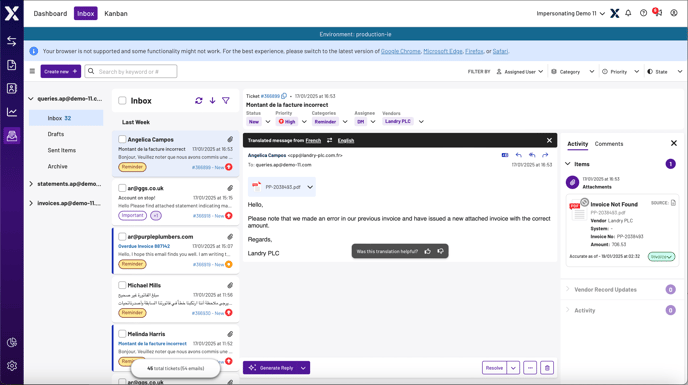The image size is (688, 385).
Task: Open the help question mark icon
Action: (x=643, y=13)
